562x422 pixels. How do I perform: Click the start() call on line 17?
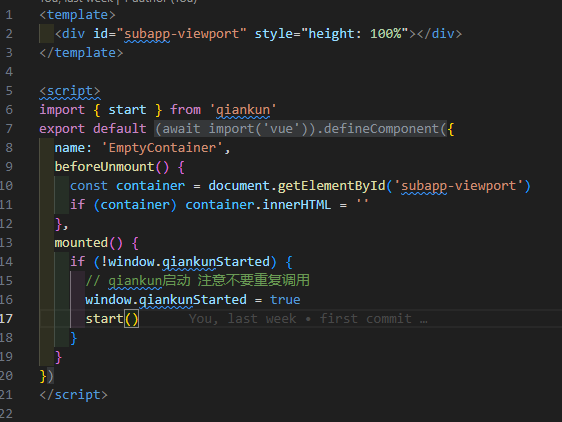tap(112, 319)
